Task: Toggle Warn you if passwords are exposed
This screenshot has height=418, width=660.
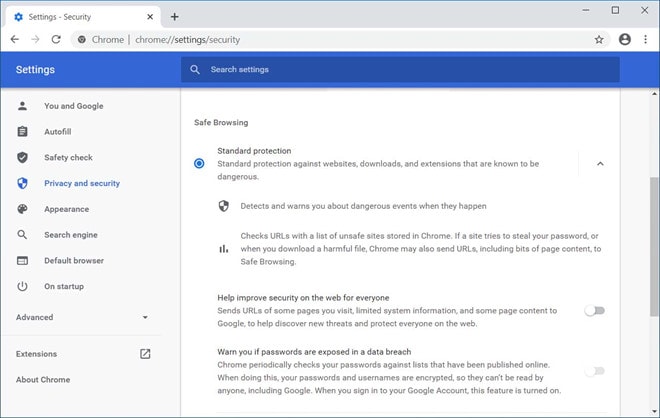Action: coord(594,371)
